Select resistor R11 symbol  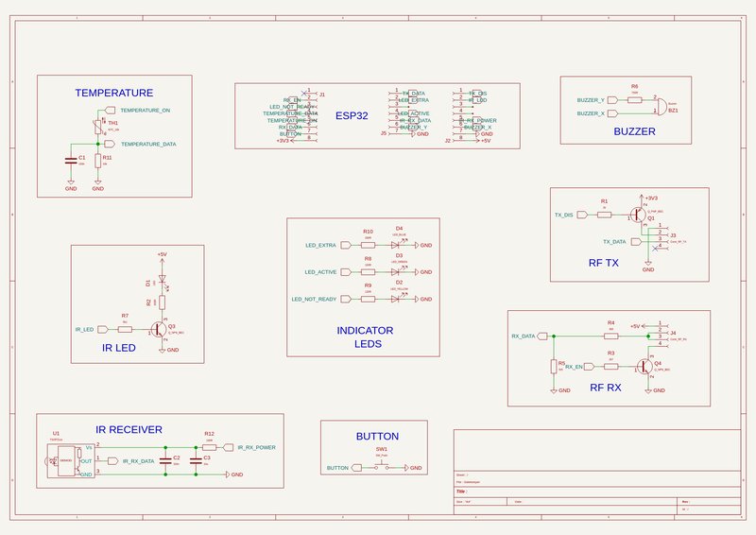(x=98, y=161)
